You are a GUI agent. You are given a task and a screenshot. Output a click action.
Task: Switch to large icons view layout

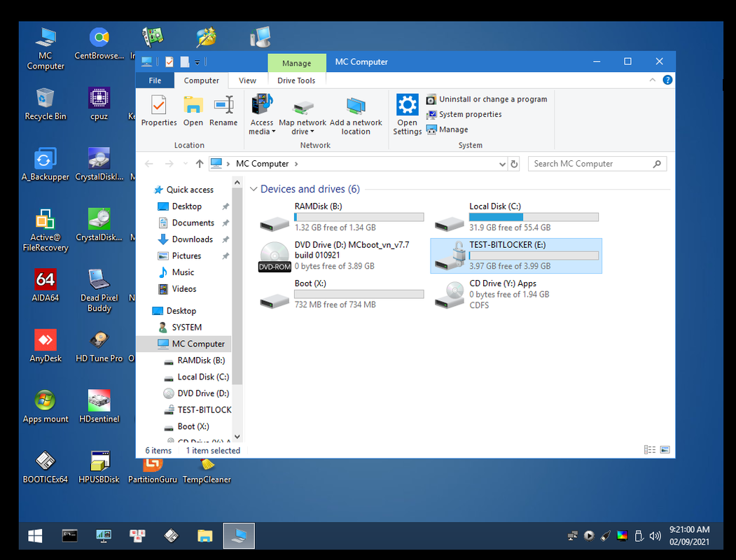(x=665, y=450)
